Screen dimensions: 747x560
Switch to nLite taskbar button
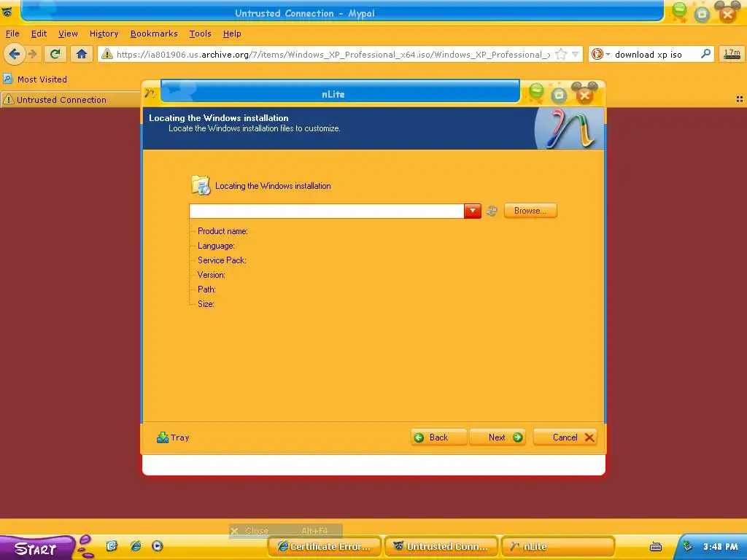[x=558, y=546]
